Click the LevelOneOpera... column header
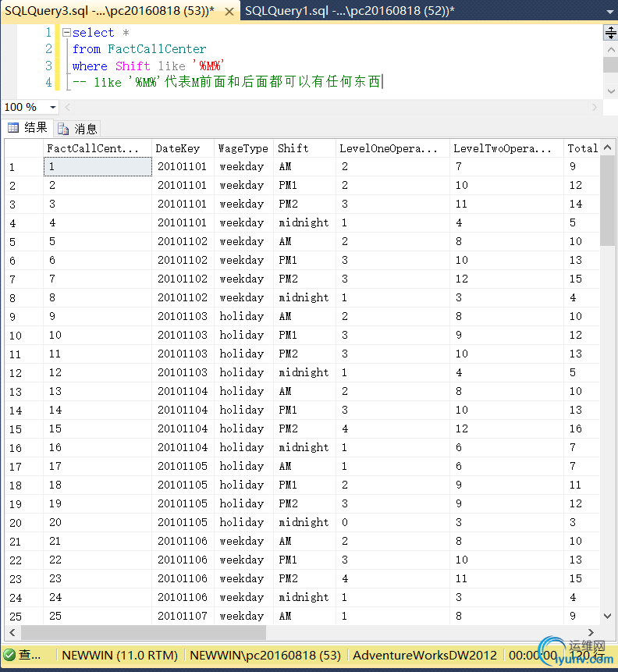The height and width of the screenshot is (672, 618). pyautogui.click(x=392, y=148)
